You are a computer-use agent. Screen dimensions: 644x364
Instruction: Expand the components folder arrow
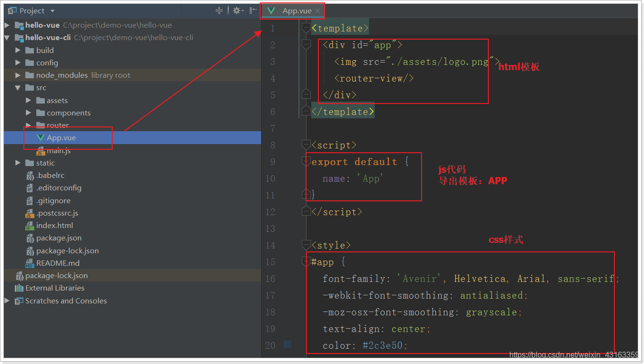point(29,113)
